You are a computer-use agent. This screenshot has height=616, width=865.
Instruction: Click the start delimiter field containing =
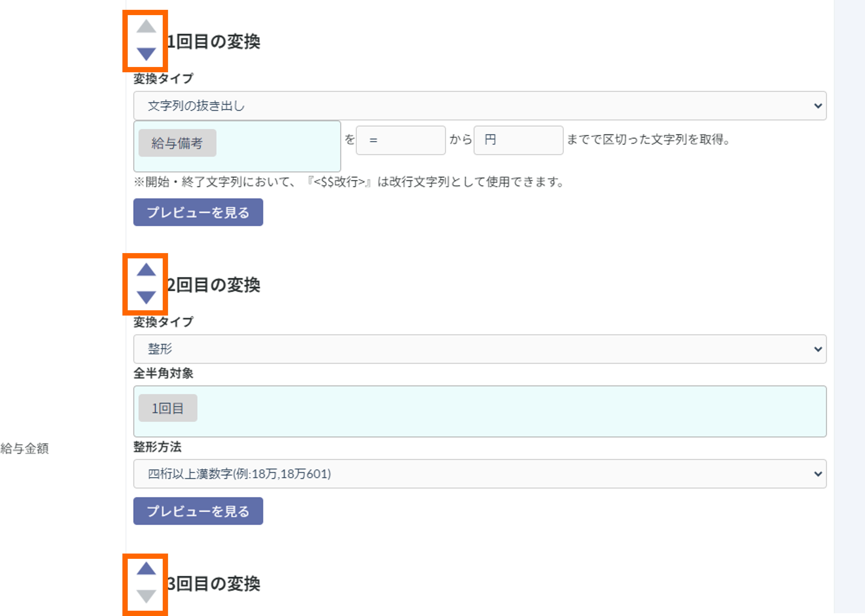(401, 140)
